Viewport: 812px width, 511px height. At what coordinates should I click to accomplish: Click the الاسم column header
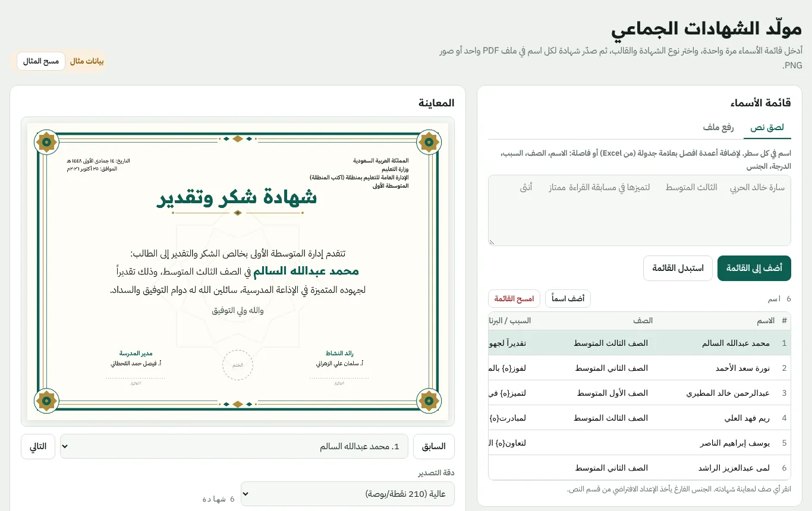click(x=766, y=321)
